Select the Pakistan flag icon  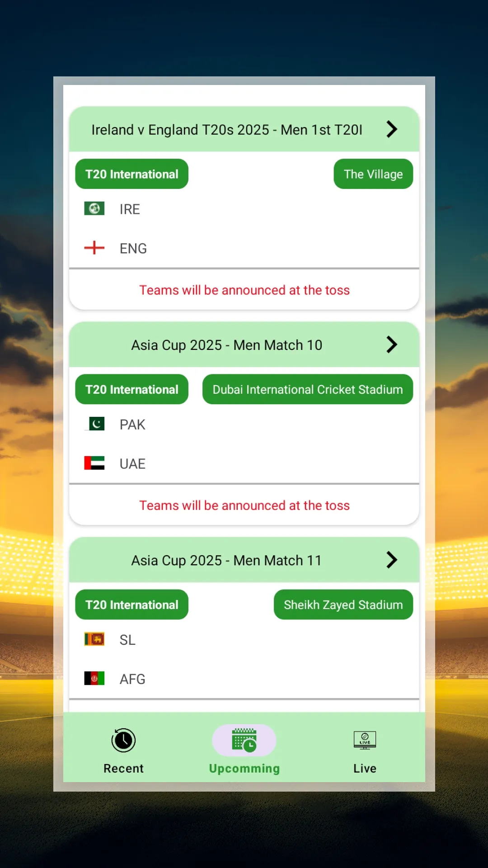tap(94, 424)
